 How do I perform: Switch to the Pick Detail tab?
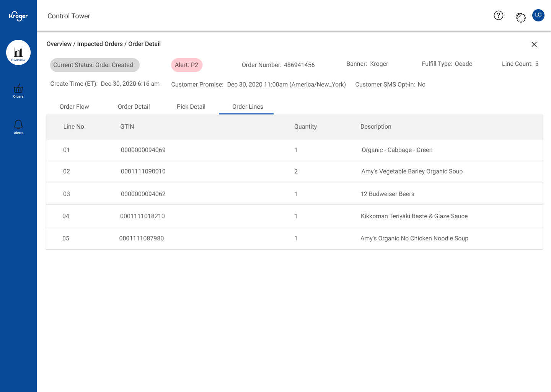click(191, 107)
